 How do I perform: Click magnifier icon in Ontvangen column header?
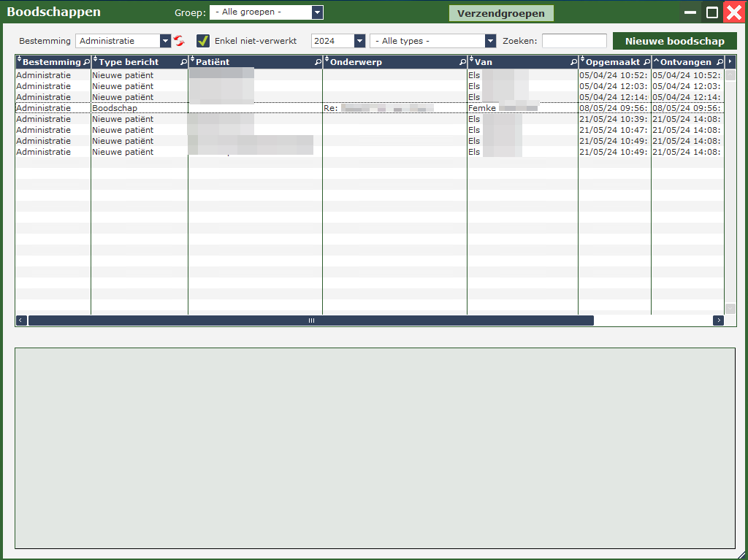[x=720, y=62]
